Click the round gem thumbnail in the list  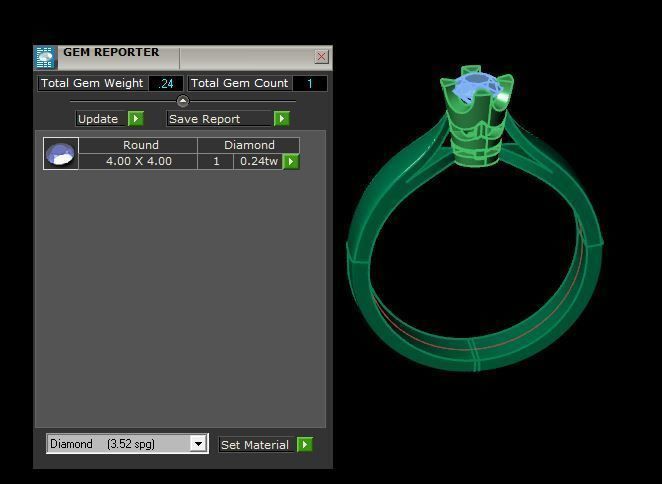click(61, 153)
